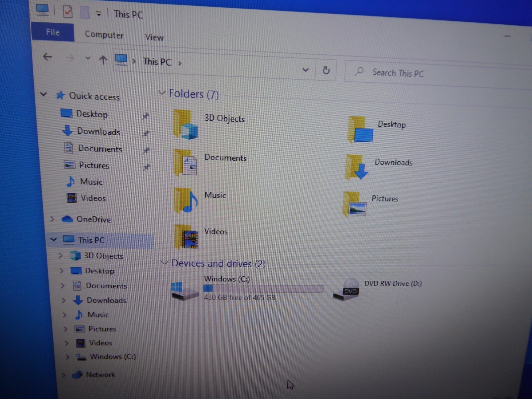
Task: Select Pictures under Quick access
Action: click(x=94, y=165)
